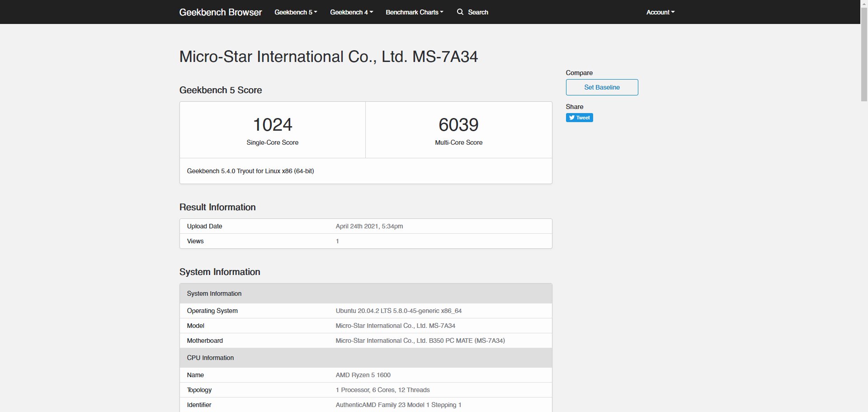The image size is (868, 412).
Task: Click the Topology label
Action: click(199, 390)
